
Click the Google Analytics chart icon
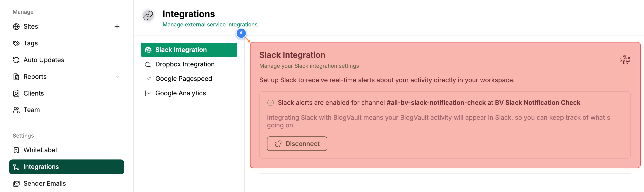(x=148, y=93)
